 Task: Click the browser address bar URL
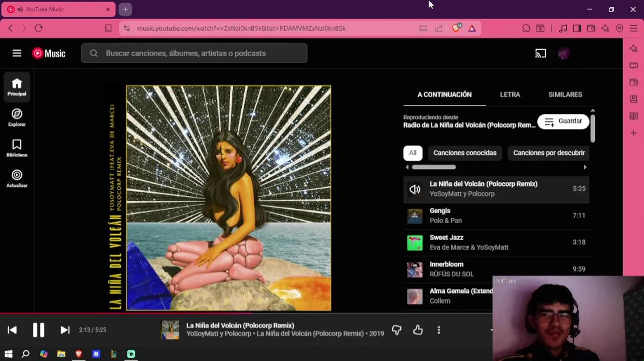tap(241, 28)
